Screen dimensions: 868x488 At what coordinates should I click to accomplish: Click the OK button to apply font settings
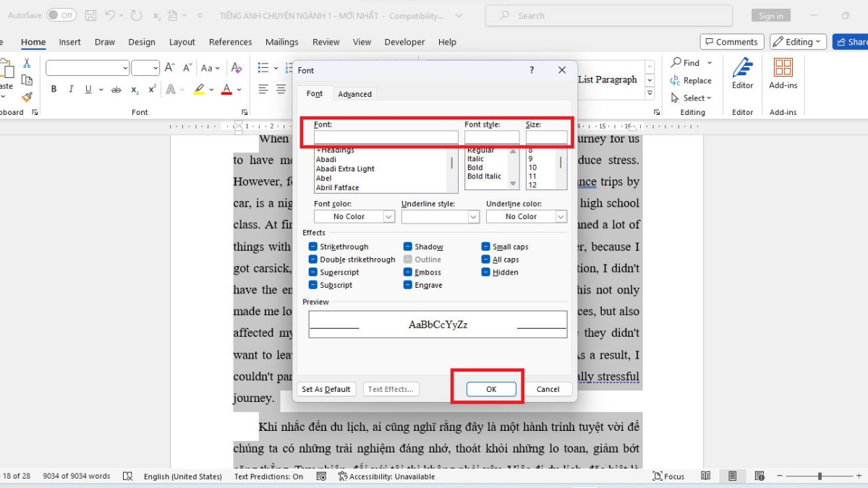coord(490,389)
